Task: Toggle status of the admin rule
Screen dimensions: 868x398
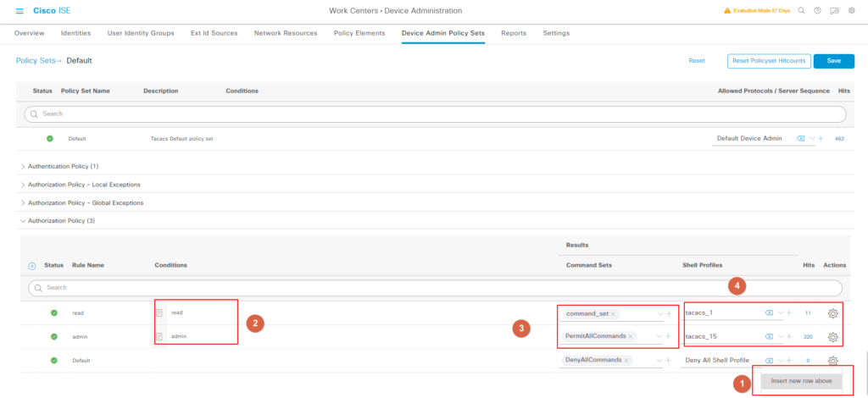Action: point(53,336)
